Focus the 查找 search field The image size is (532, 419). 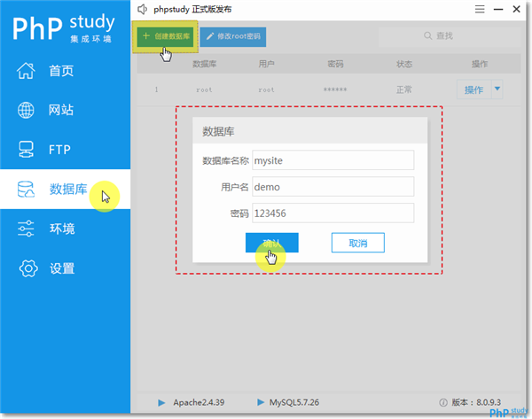pyautogui.click(x=449, y=36)
